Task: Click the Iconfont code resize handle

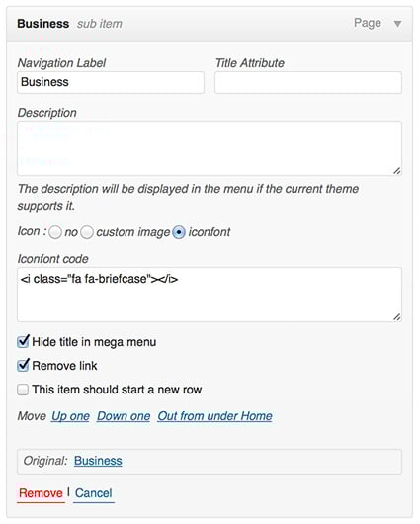Action: pos(396,317)
